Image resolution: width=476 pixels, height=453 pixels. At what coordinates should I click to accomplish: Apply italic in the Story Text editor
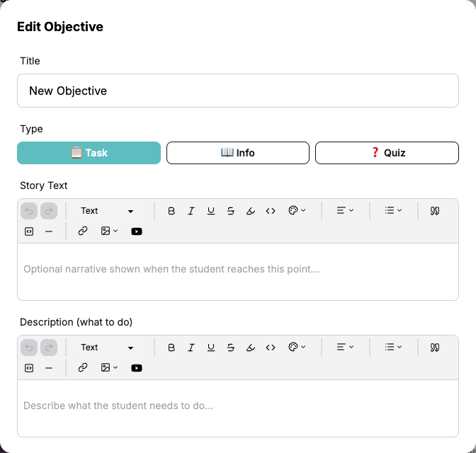point(191,211)
